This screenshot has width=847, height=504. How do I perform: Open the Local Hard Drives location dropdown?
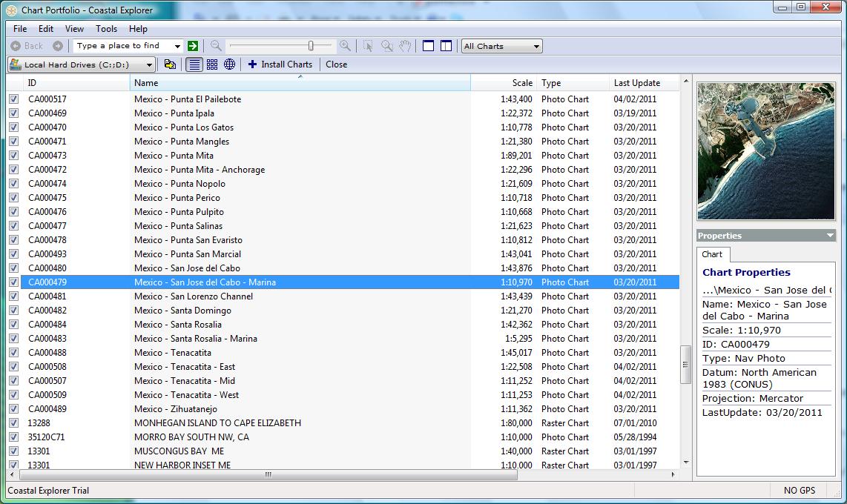click(82, 64)
